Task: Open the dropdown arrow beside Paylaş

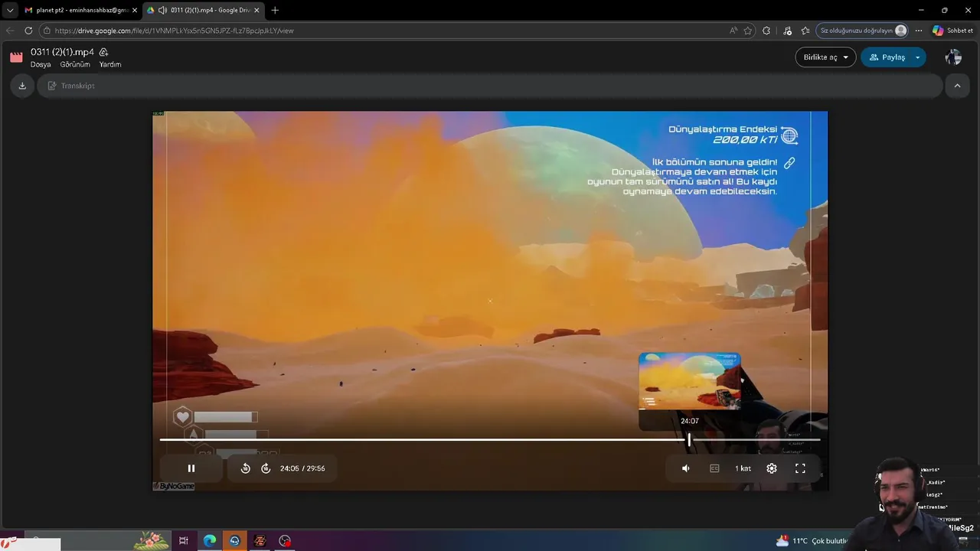Action: (x=917, y=57)
